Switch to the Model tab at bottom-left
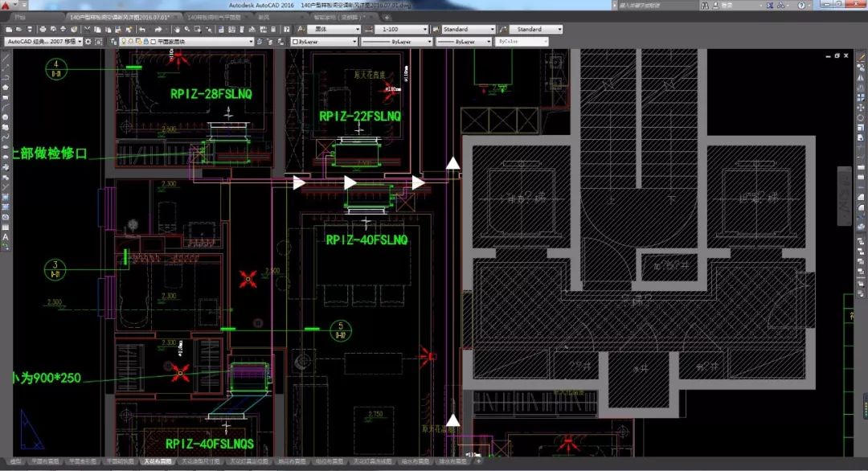Screen dimensions: 868x471 click(15, 462)
